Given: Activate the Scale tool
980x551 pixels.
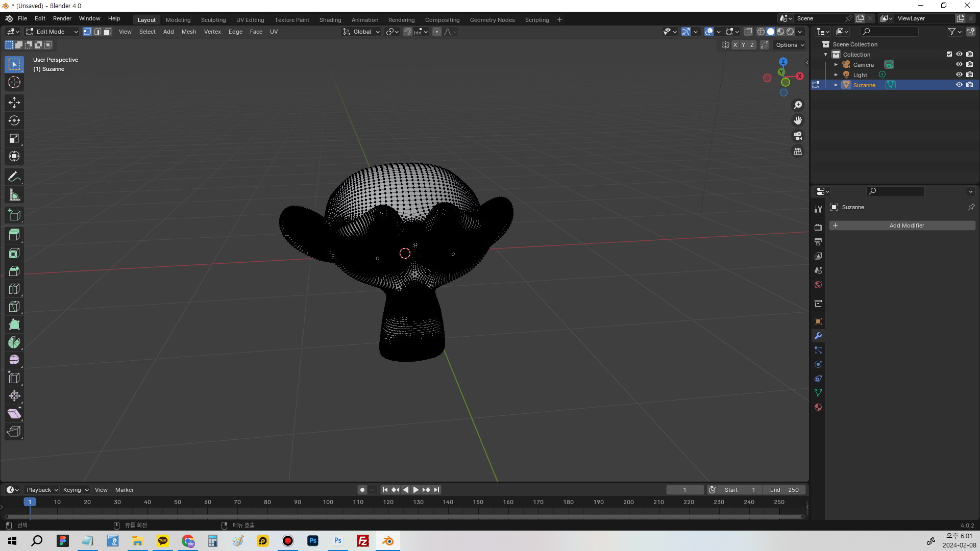Looking at the screenshot, I should [x=14, y=138].
